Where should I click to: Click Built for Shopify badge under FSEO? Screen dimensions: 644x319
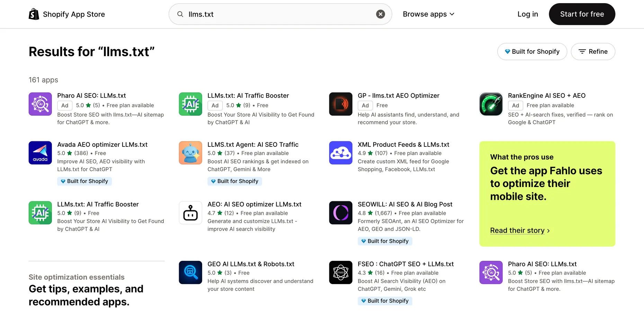pos(385,301)
